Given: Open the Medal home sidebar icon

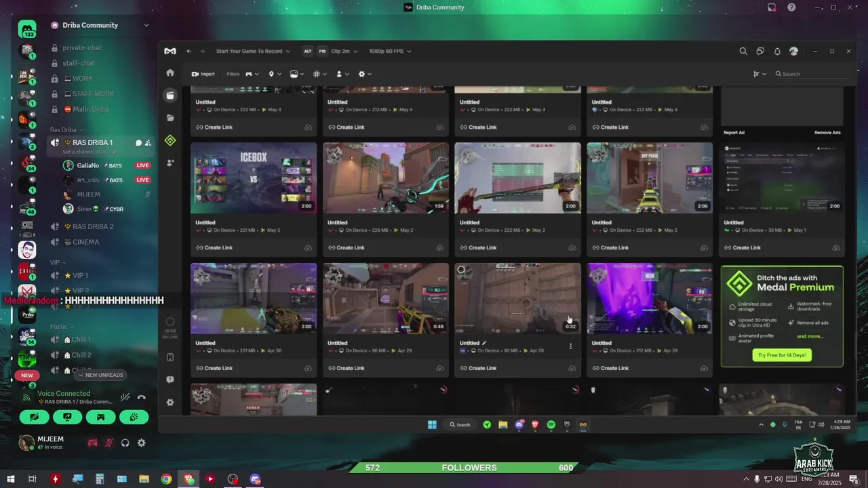Looking at the screenshot, I should coord(170,73).
